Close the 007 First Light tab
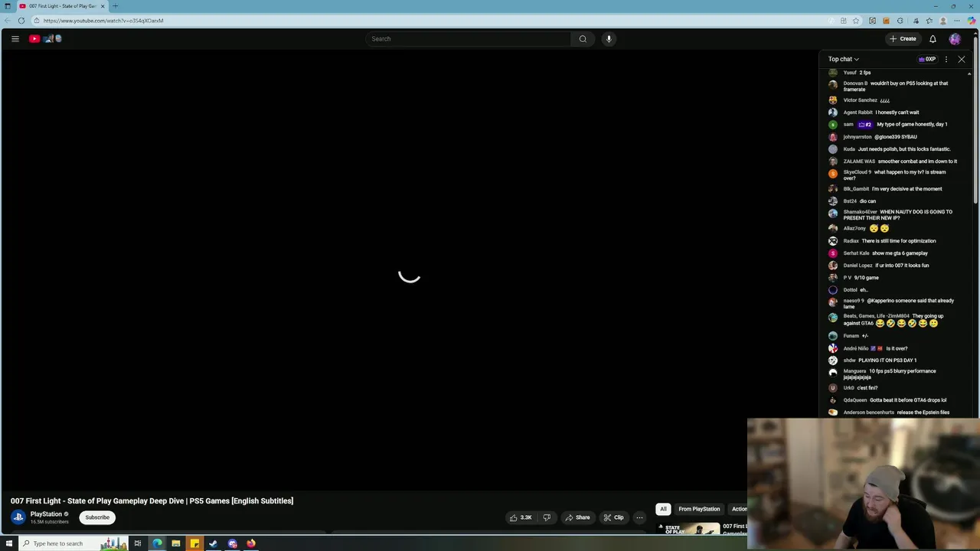Image resolution: width=980 pixels, height=551 pixels. (103, 6)
